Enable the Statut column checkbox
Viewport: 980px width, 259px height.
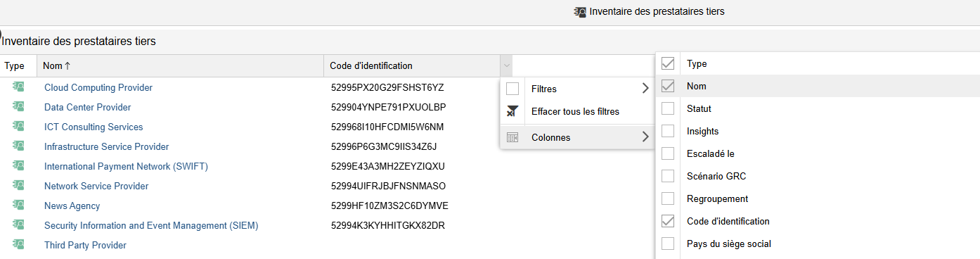pyautogui.click(x=668, y=108)
